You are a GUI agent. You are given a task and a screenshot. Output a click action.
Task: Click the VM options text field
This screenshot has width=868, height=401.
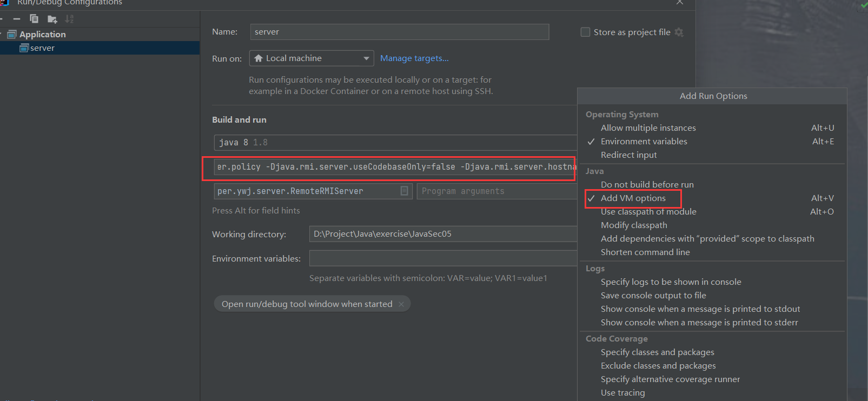point(395,167)
